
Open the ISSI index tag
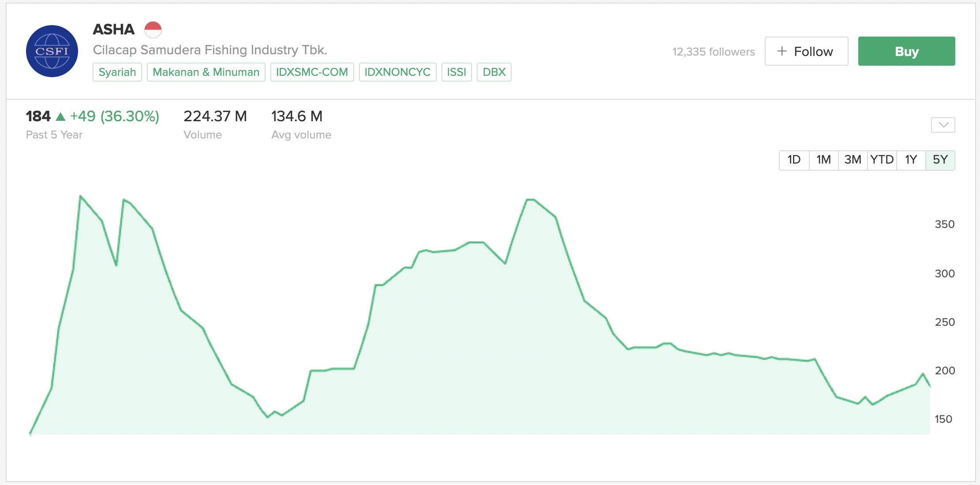[x=456, y=72]
